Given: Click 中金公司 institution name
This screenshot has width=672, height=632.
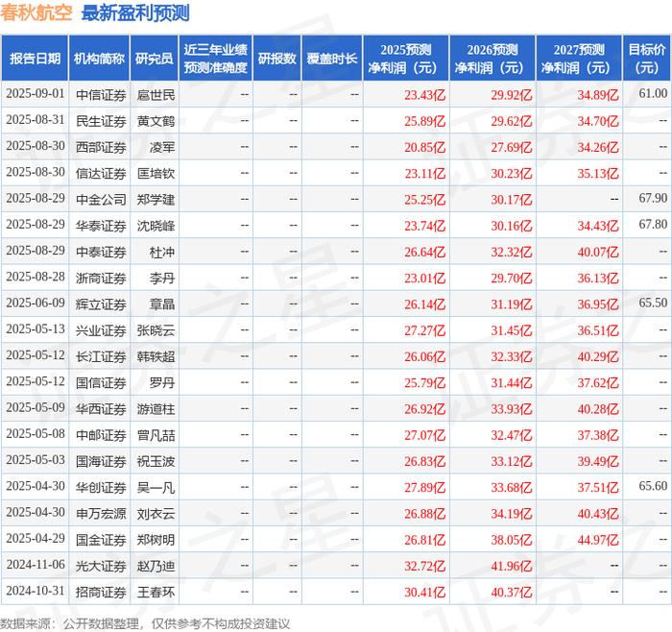Looking at the screenshot, I should pos(101,200).
